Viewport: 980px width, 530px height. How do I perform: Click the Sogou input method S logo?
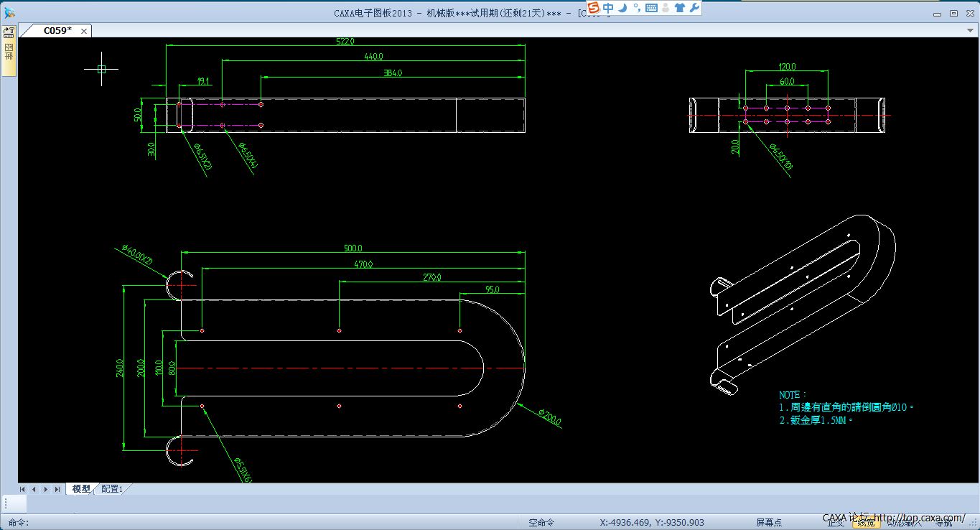click(593, 8)
